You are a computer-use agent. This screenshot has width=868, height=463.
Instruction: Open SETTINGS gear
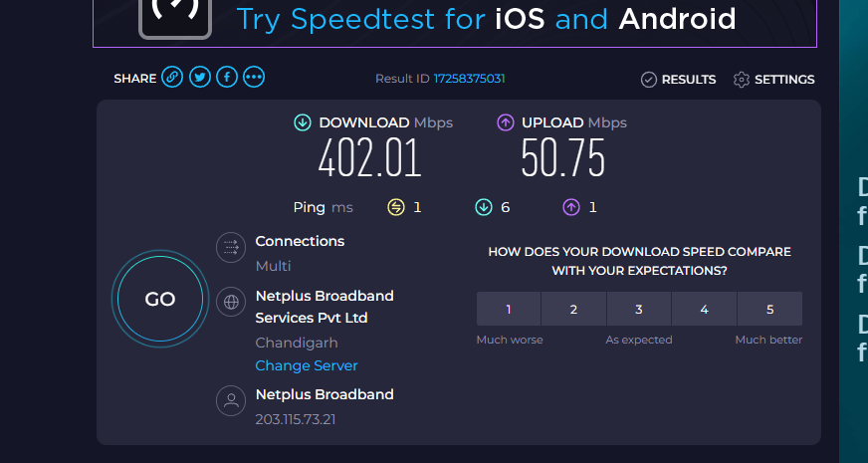tap(773, 80)
